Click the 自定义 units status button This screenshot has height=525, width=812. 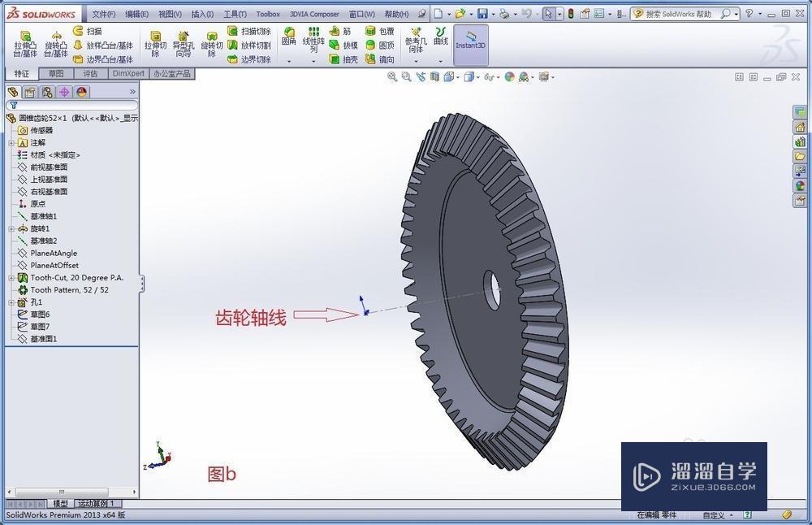(x=717, y=515)
